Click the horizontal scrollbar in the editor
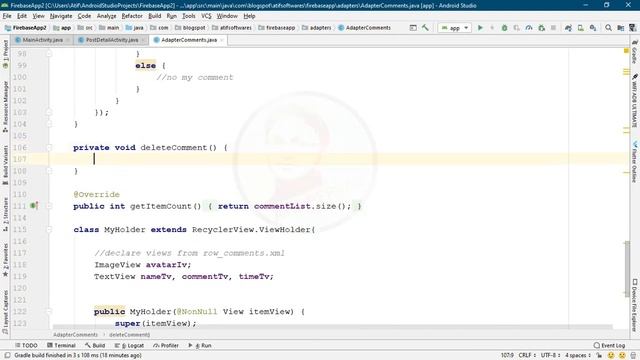640x360 pixels. (x=333, y=327)
